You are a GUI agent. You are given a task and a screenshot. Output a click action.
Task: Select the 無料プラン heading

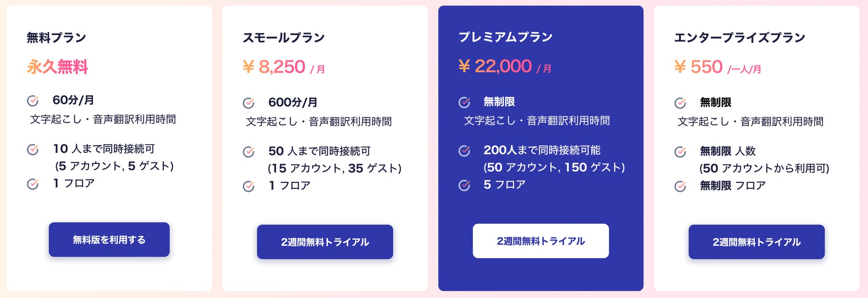click(x=57, y=37)
